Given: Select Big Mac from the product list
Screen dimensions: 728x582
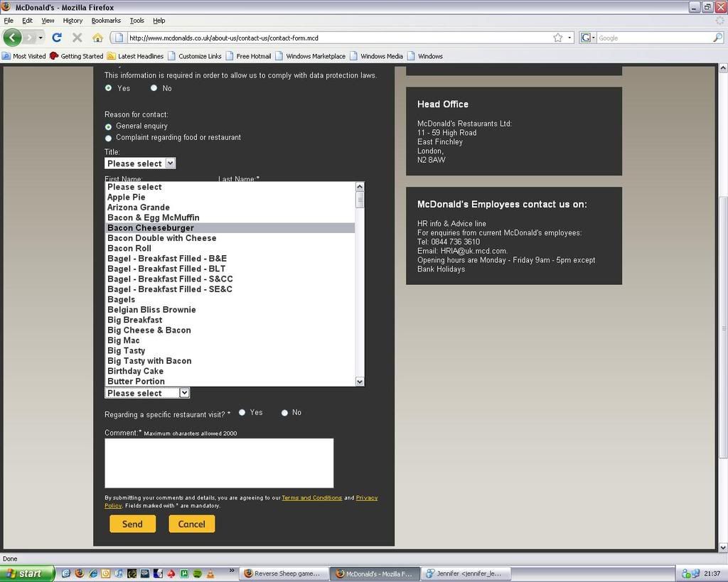Looking at the screenshot, I should point(230,340).
